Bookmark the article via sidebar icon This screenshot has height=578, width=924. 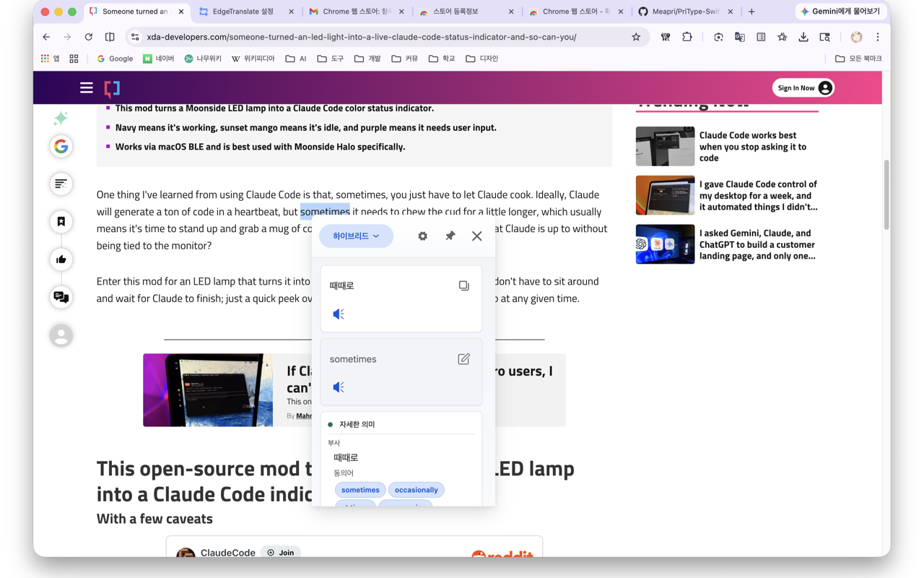(x=61, y=222)
